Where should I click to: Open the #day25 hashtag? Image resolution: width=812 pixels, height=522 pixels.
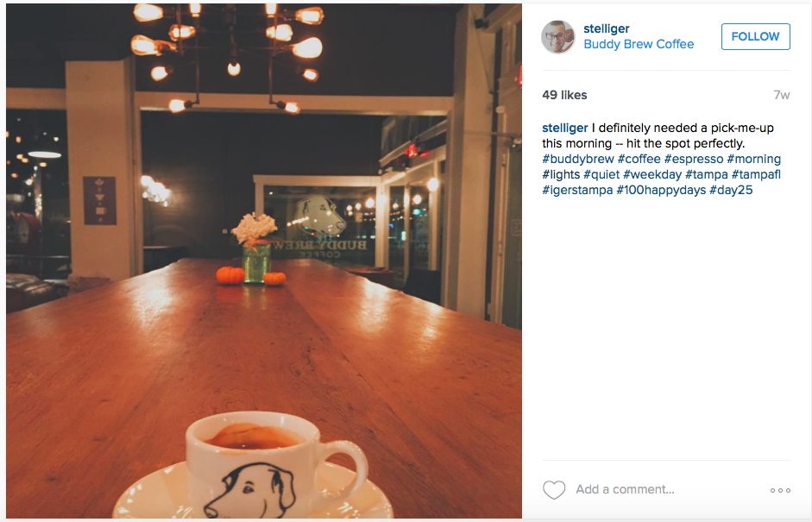tap(731, 190)
